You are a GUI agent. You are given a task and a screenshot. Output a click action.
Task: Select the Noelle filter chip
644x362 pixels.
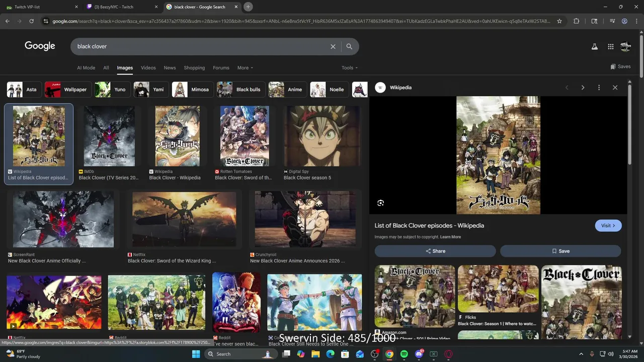click(x=329, y=89)
